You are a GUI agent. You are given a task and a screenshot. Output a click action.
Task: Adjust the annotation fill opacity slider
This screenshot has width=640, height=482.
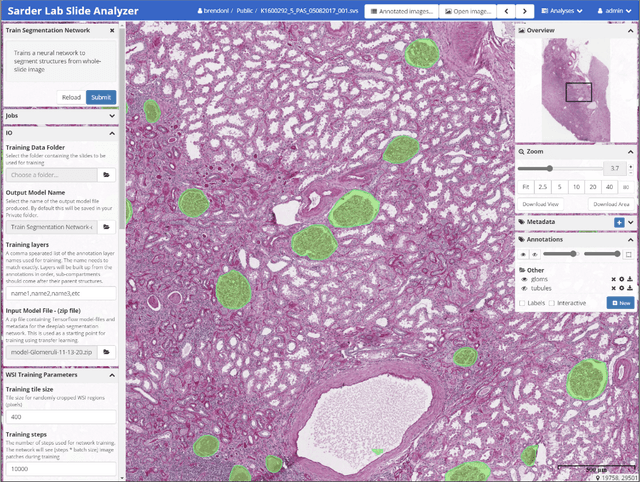coord(602,254)
